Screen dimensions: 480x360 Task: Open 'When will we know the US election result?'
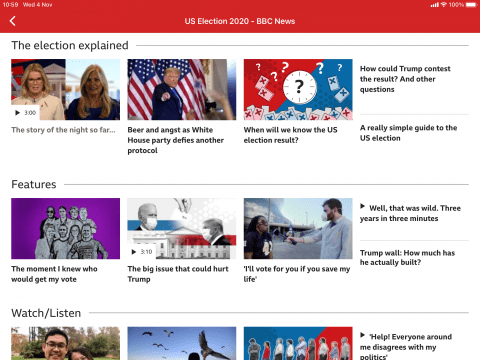(290, 135)
